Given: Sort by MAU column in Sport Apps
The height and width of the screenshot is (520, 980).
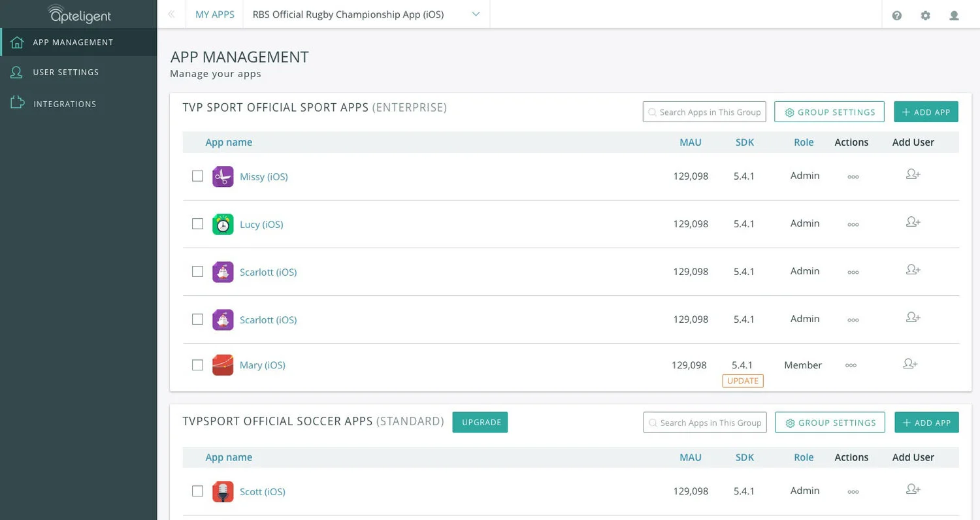Looking at the screenshot, I should (x=691, y=142).
